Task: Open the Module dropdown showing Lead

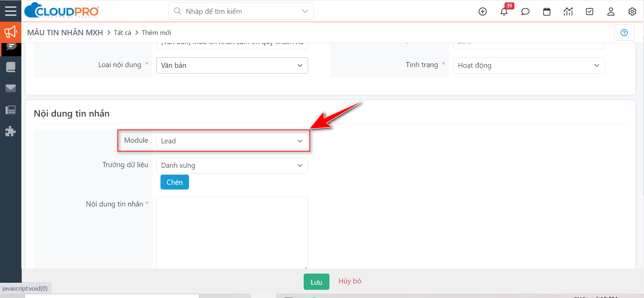Action: pos(232,141)
